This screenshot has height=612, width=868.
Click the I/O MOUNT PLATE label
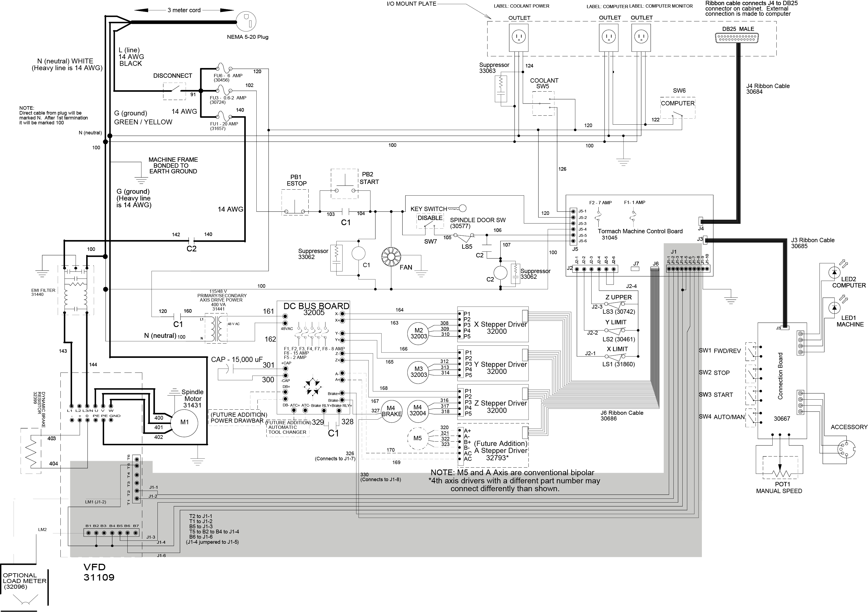click(411, 4)
